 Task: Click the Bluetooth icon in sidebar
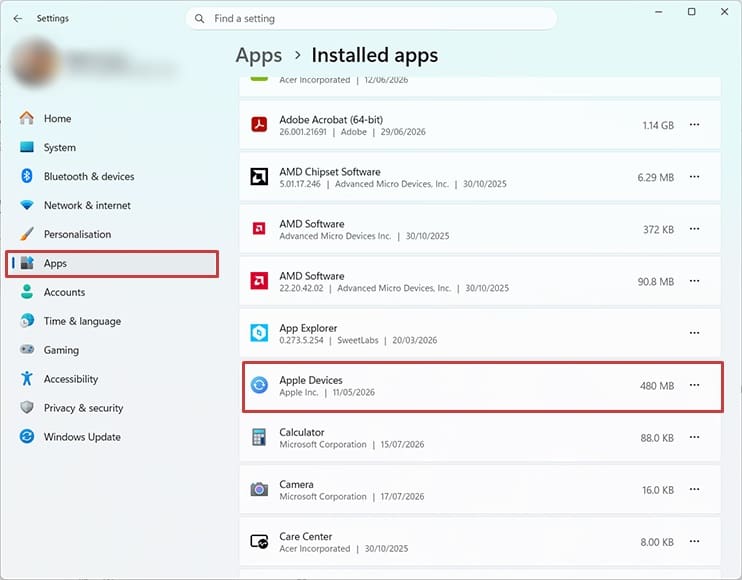(26, 176)
